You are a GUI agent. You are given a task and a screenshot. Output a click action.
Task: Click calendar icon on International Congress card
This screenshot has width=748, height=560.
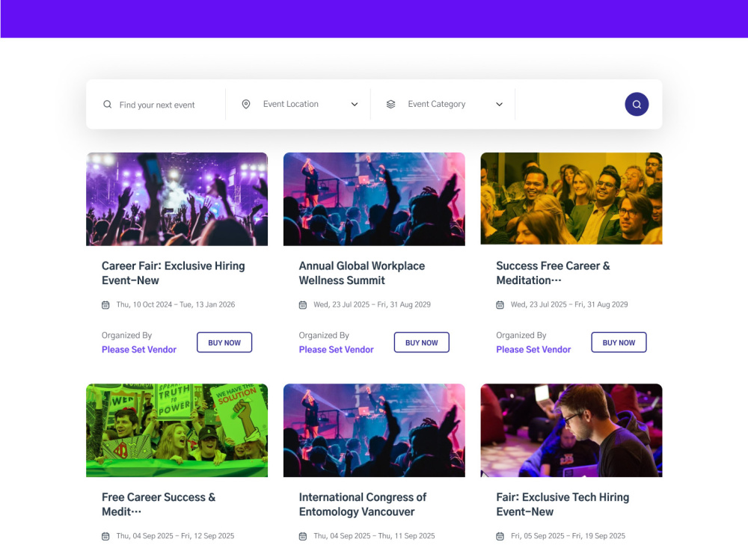pos(302,536)
